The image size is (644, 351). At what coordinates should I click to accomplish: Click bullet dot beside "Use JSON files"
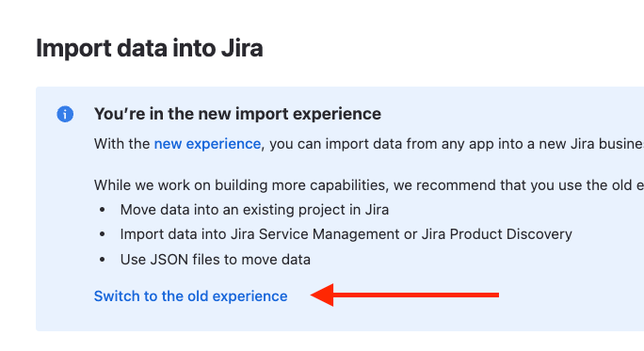click(103, 260)
